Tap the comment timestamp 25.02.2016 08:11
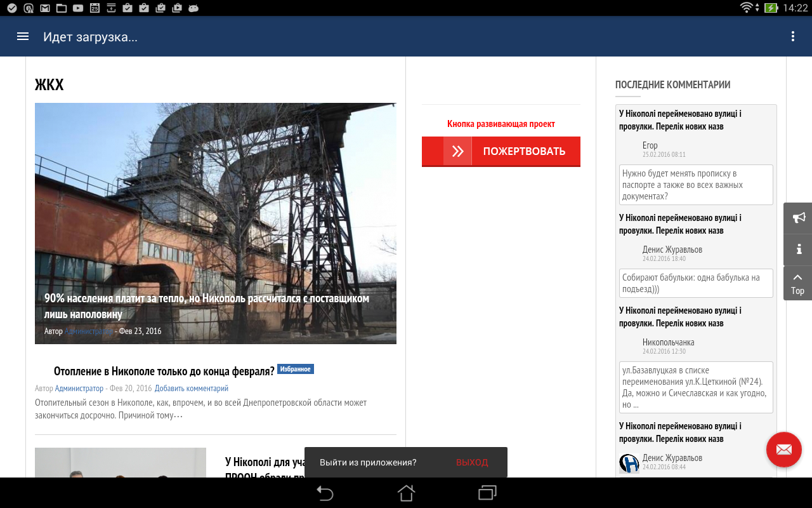Screen dimensions: 812x508 pos(664,154)
